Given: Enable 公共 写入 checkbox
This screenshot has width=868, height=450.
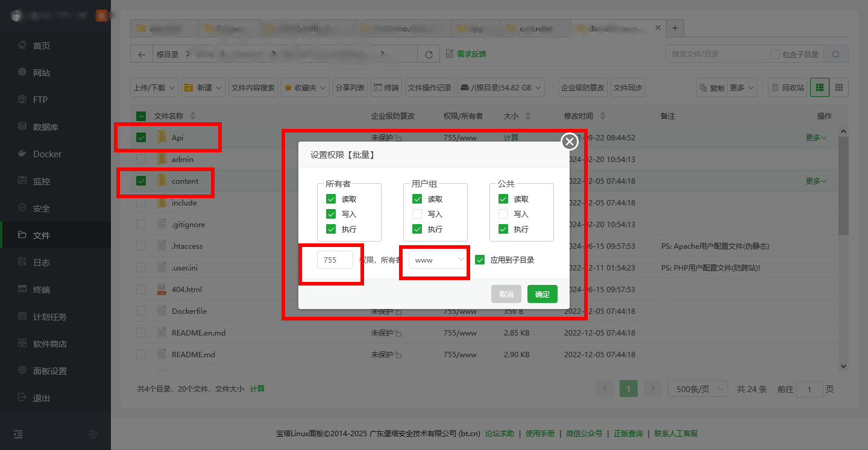Looking at the screenshot, I should 503,214.
